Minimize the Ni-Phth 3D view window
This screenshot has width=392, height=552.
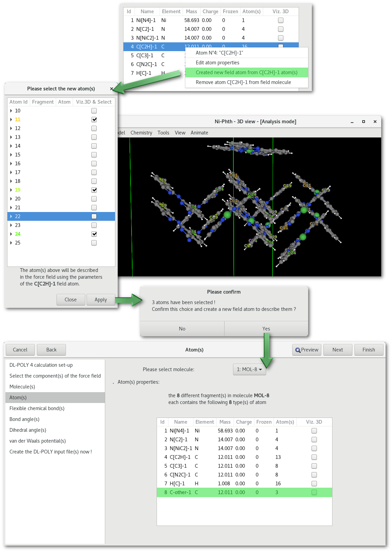coord(352,122)
